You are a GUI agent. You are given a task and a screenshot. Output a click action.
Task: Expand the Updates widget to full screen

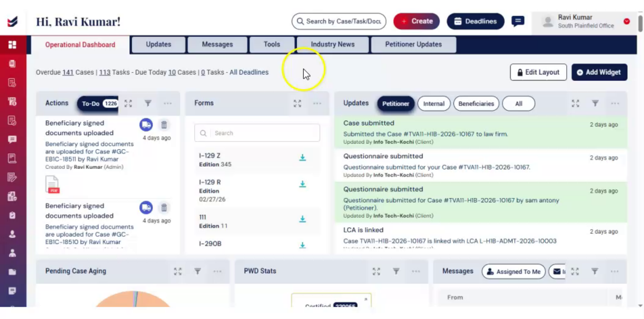(x=575, y=103)
